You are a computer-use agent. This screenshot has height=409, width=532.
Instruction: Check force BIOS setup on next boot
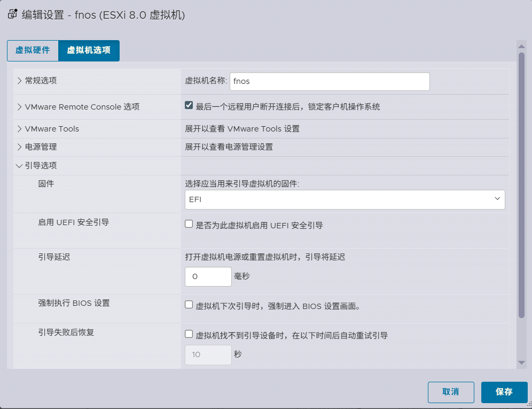point(189,305)
